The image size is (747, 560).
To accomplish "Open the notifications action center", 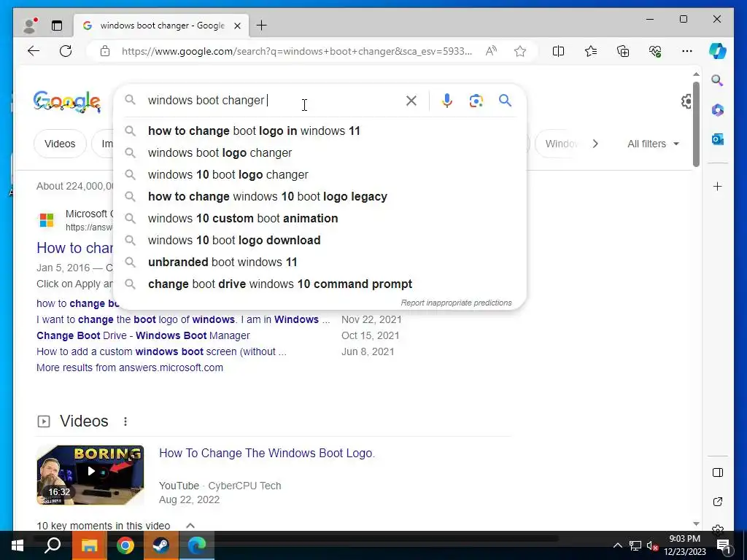I will click(724, 545).
